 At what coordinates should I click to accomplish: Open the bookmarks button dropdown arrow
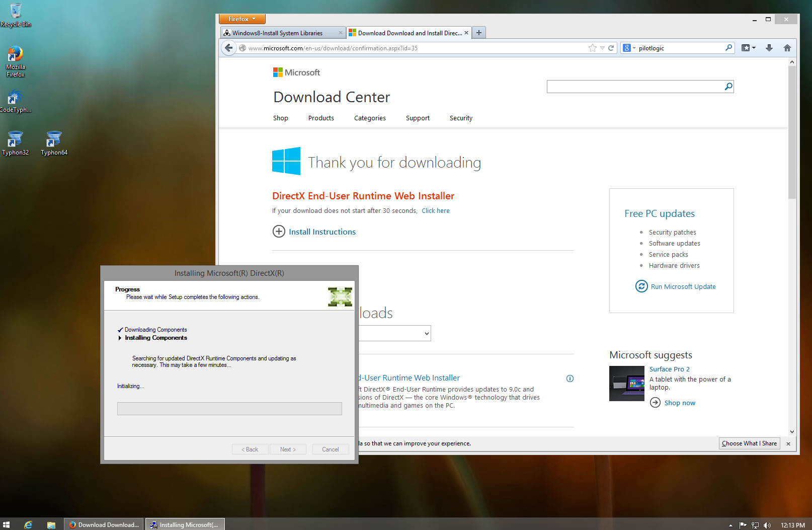point(754,48)
